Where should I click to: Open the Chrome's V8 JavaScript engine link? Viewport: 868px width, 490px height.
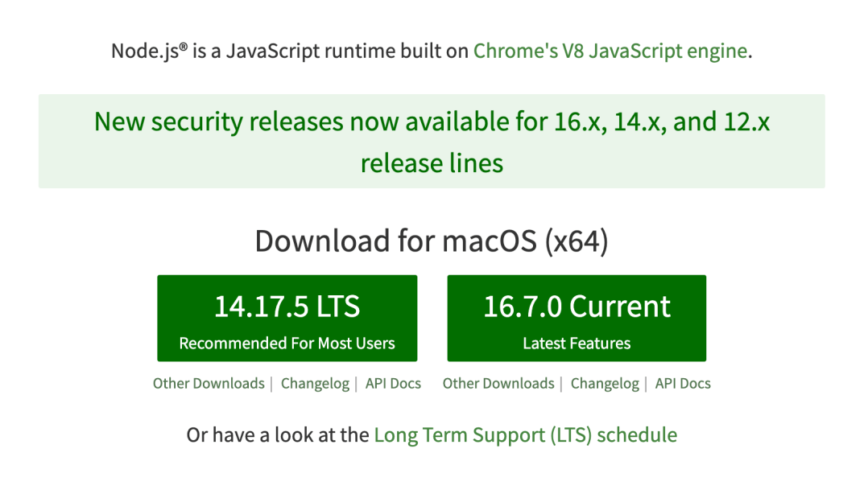coord(610,51)
